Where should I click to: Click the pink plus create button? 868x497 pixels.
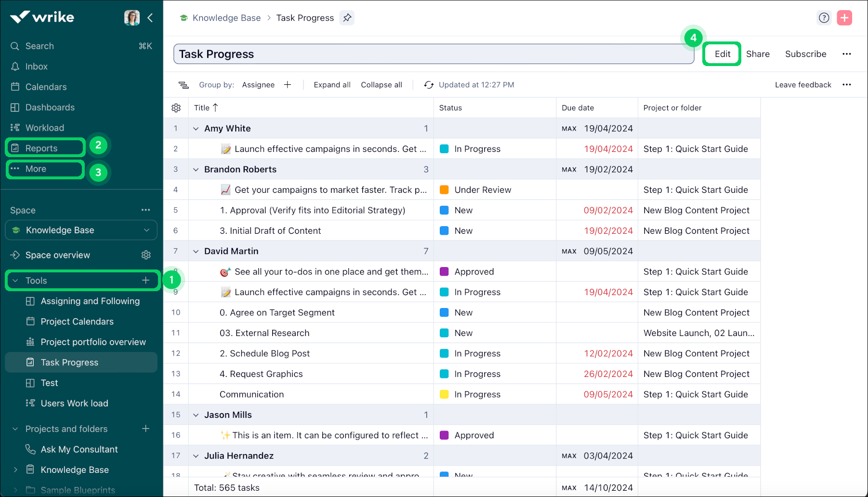coord(844,18)
